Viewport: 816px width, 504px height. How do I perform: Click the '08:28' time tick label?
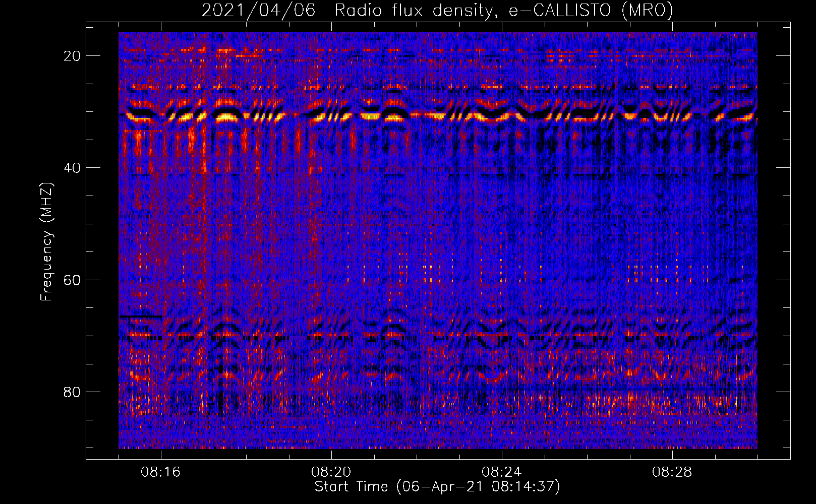point(672,472)
